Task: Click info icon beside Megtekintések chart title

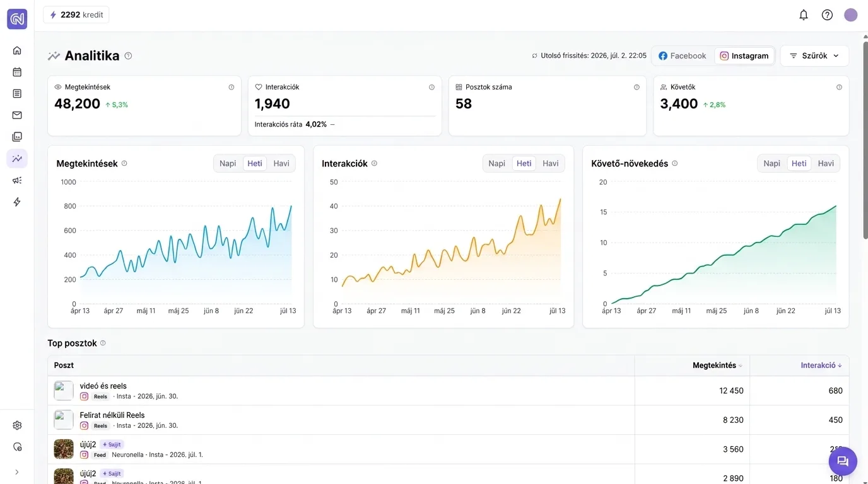Action: (x=124, y=163)
